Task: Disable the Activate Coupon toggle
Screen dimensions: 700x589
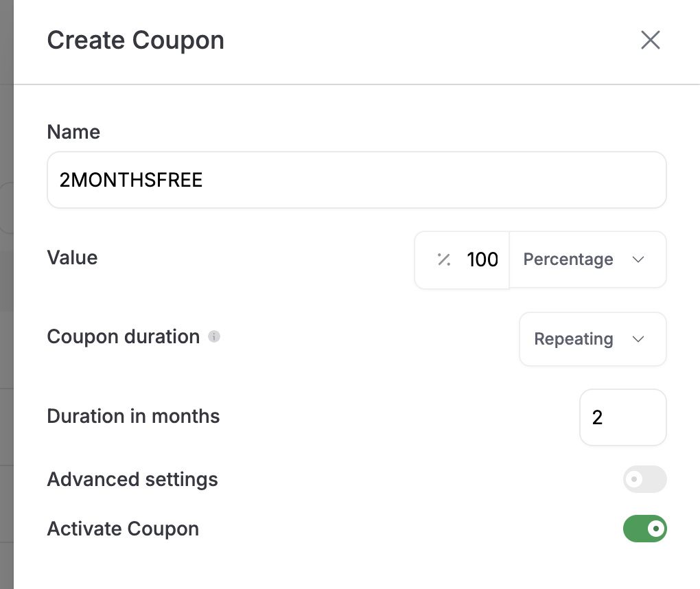Action: tap(644, 529)
